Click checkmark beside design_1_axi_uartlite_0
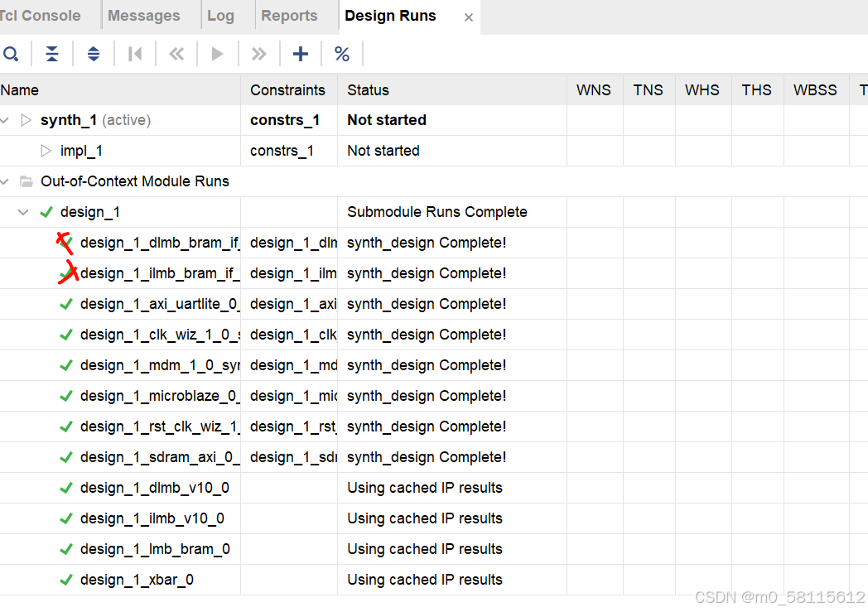 pos(66,304)
